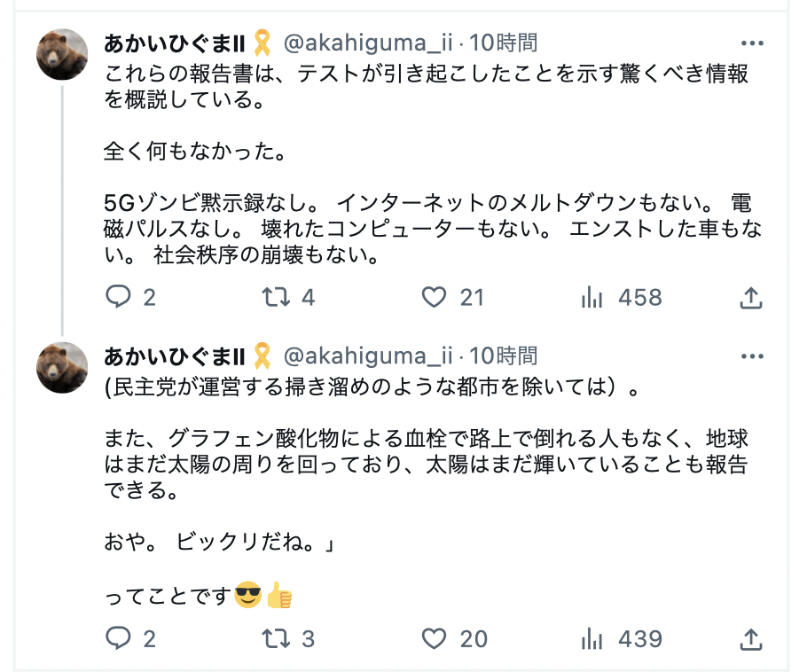This screenshot has height=672, width=807.
Task: Open @akahiguma_ii handle on second tweet
Action: tap(368, 356)
